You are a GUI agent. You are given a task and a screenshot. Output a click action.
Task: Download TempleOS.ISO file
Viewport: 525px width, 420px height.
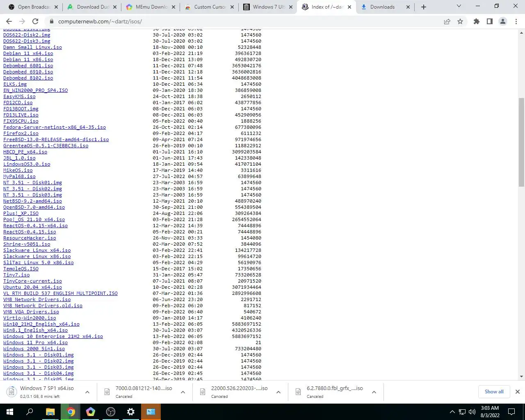point(21,269)
